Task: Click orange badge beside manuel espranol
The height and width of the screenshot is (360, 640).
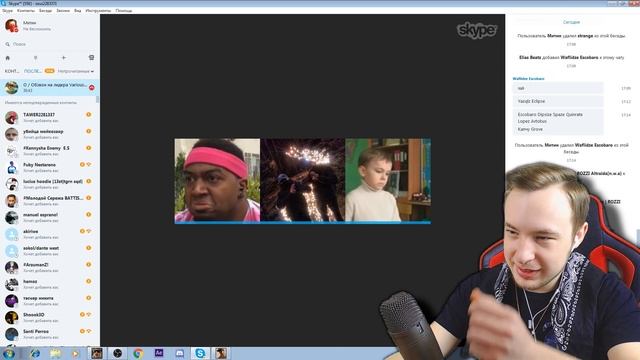Action: point(89,215)
